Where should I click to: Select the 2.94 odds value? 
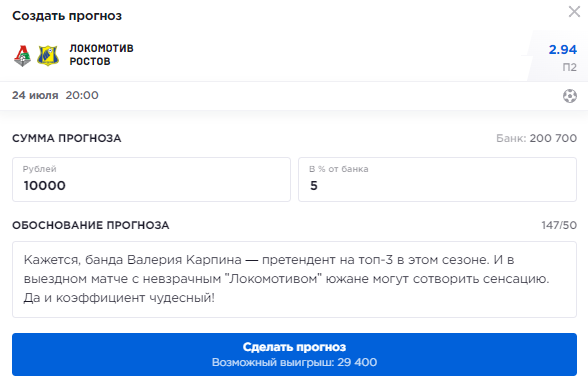tap(562, 50)
